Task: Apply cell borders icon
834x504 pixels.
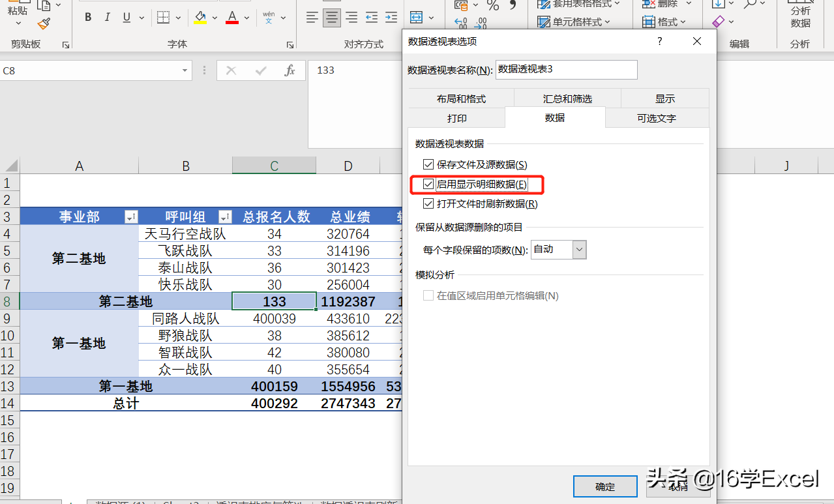Action: 164,18
